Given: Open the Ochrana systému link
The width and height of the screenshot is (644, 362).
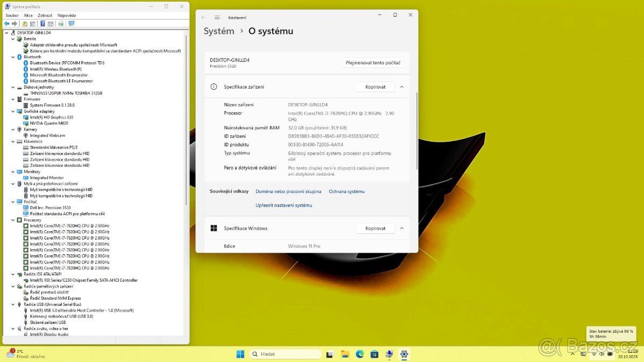Looking at the screenshot, I should click(346, 191).
